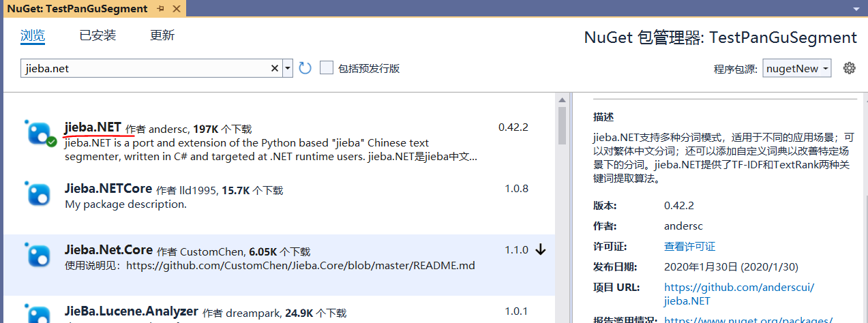Image resolution: width=868 pixels, height=323 pixels.
Task: Select JieBa.Lucene.Analyzer package row title
Action: point(132,311)
